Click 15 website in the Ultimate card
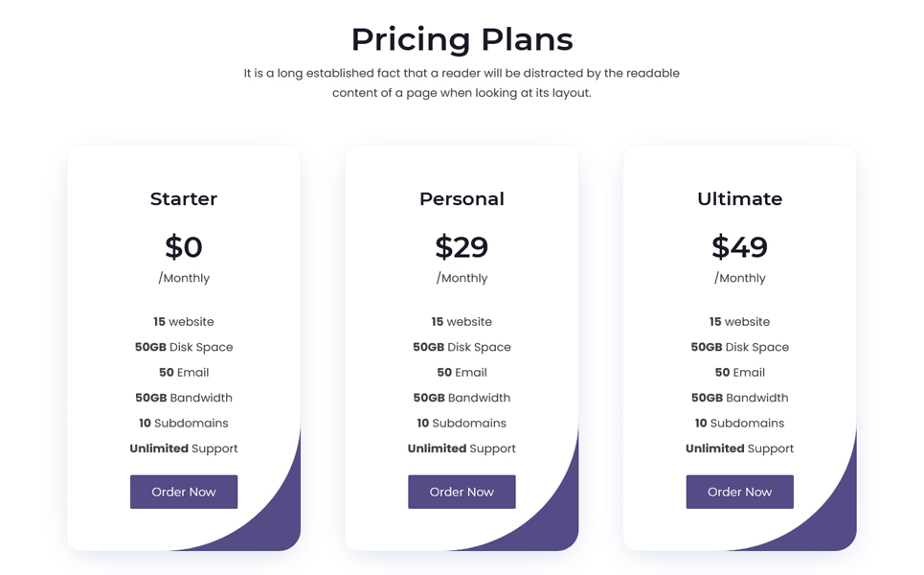 739,322
